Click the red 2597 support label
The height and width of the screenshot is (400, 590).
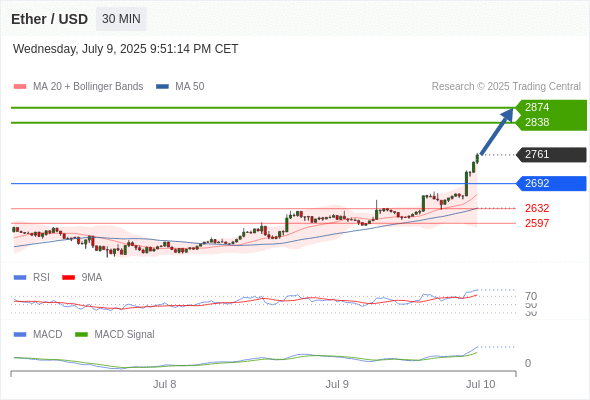(537, 223)
